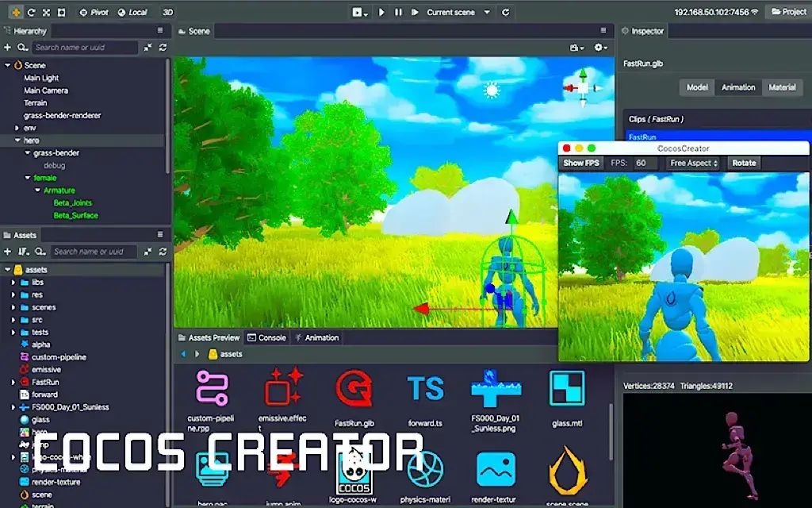Open the scene camera settings dropdown

(x=576, y=48)
